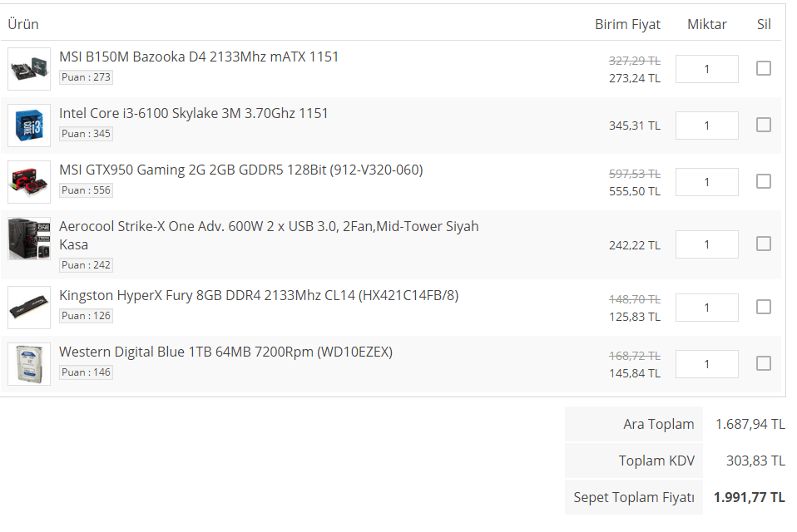Open the Intel Core i3 box image
Screen dimensions: 797x532
coord(29,126)
